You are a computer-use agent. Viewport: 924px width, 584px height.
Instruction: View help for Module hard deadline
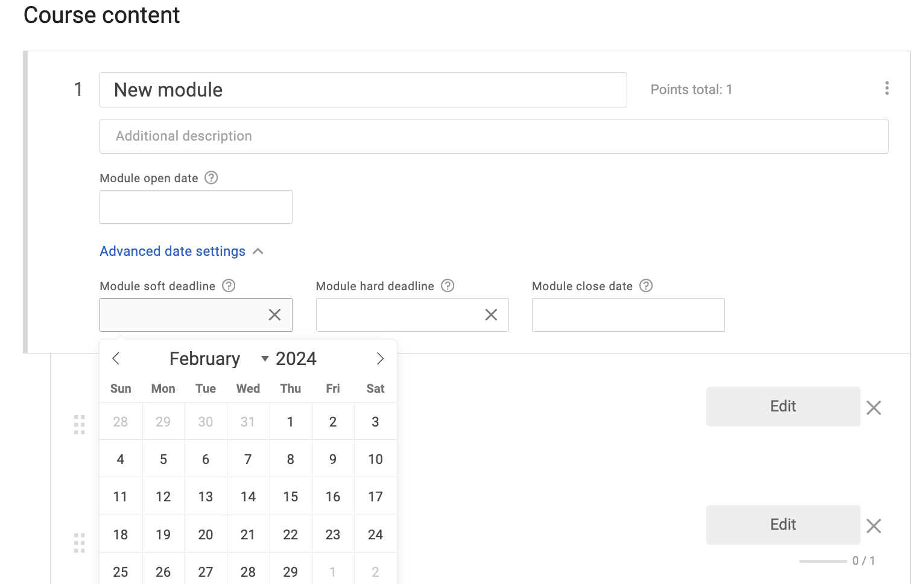(x=448, y=285)
